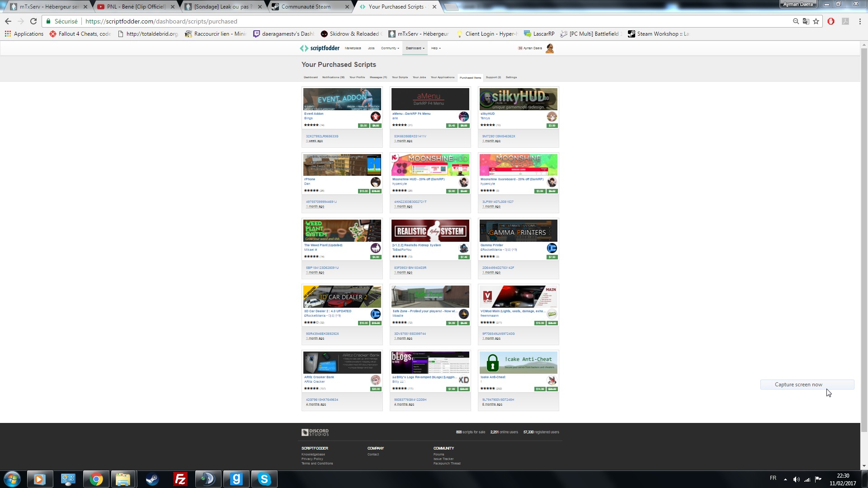868x488 pixels.
Task: Bookmark page with the star icon
Action: tap(816, 21)
